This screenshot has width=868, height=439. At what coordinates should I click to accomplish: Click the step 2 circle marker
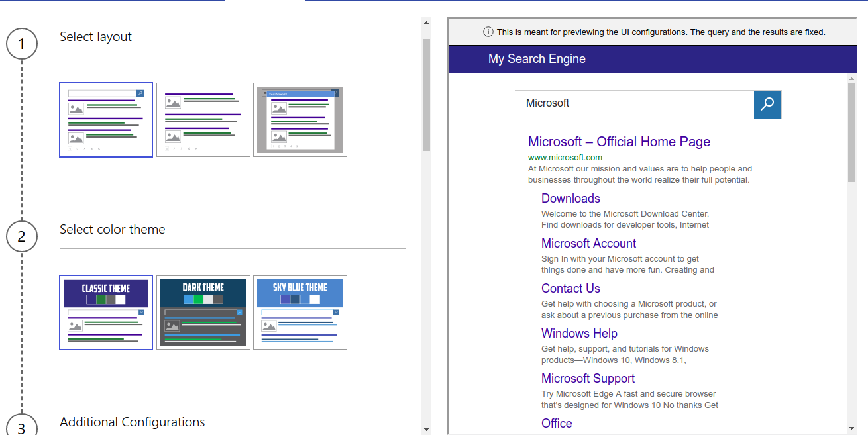click(22, 236)
